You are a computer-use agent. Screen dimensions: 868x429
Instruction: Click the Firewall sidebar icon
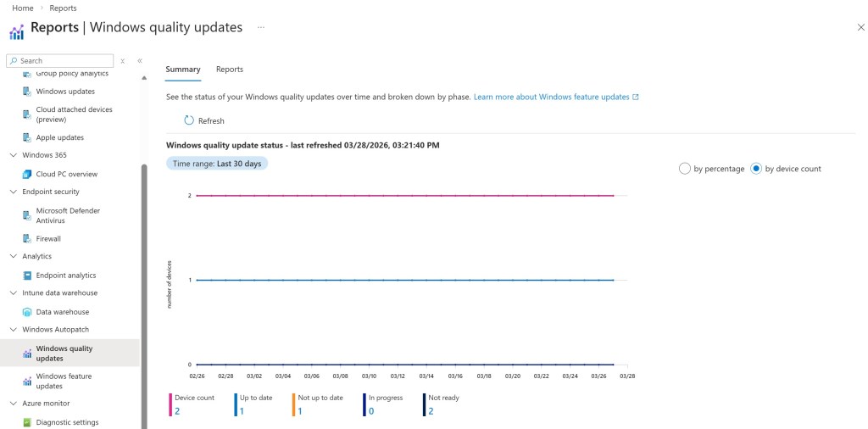point(28,239)
